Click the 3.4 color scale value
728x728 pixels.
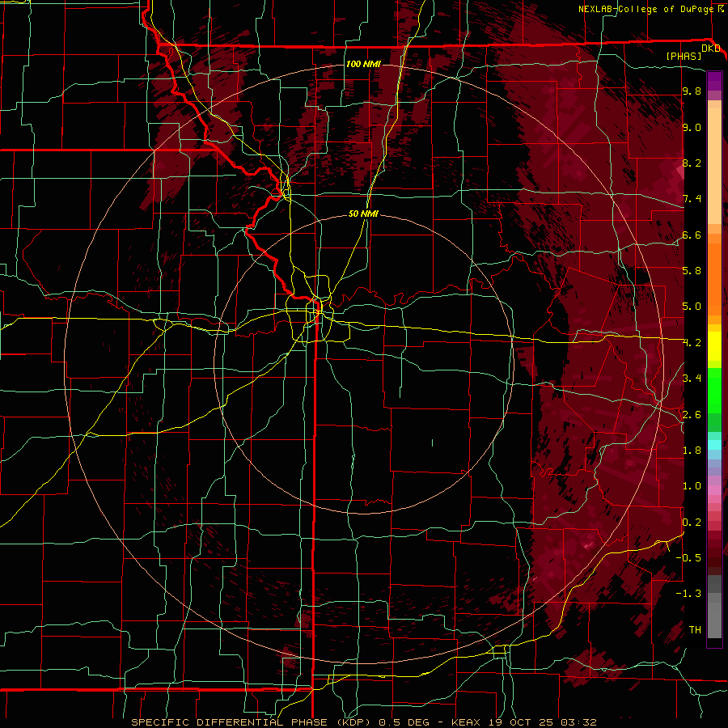coord(692,379)
